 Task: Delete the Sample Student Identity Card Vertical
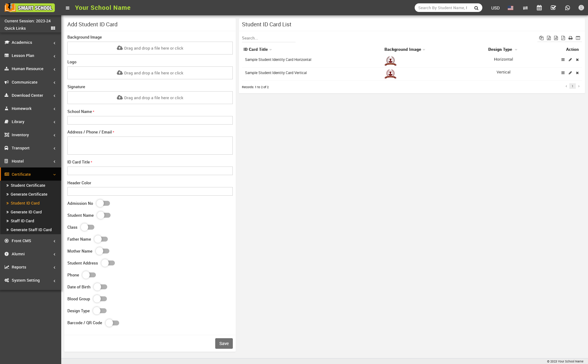[577, 73]
